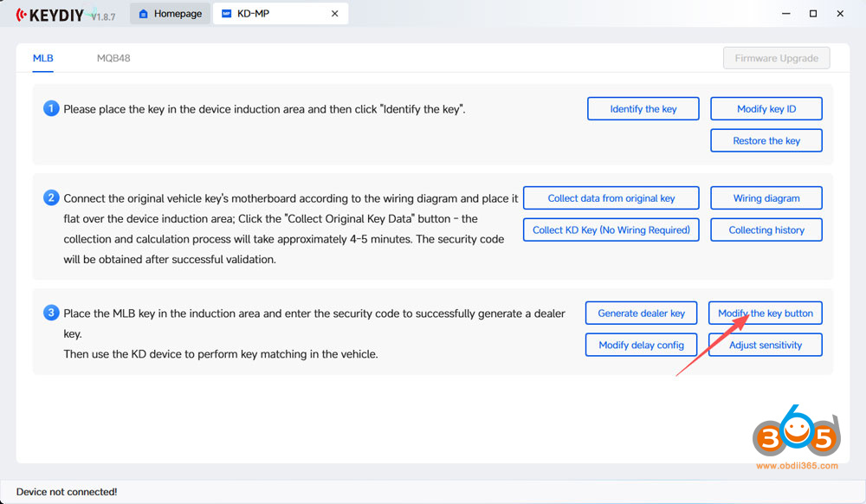Click the Generate dealer key button
The image size is (866, 504).
(x=641, y=313)
